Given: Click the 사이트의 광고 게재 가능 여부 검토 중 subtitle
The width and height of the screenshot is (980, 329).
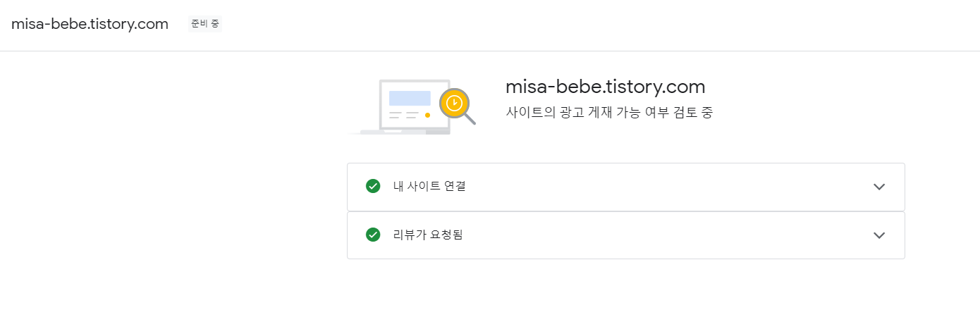Looking at the screenshot, I should [x=609, y=112].
